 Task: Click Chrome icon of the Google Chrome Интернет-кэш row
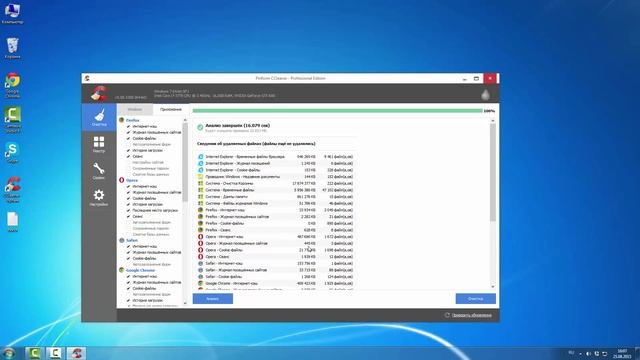[x=200, y=283]
